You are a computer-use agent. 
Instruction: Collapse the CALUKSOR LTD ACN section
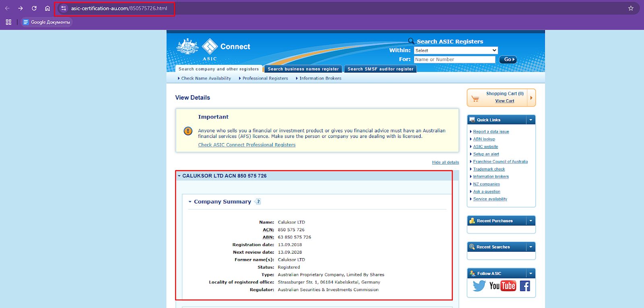coord(180,176)
